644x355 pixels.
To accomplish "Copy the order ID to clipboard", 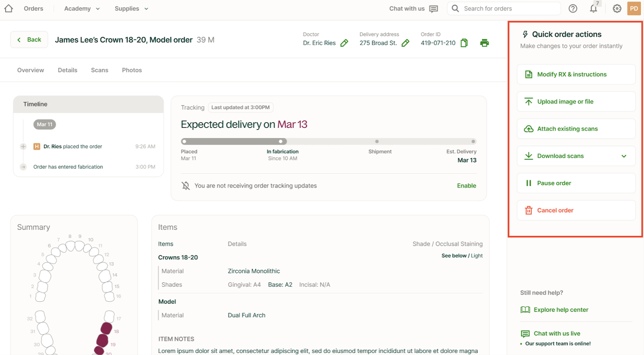I will coord(464,43).
